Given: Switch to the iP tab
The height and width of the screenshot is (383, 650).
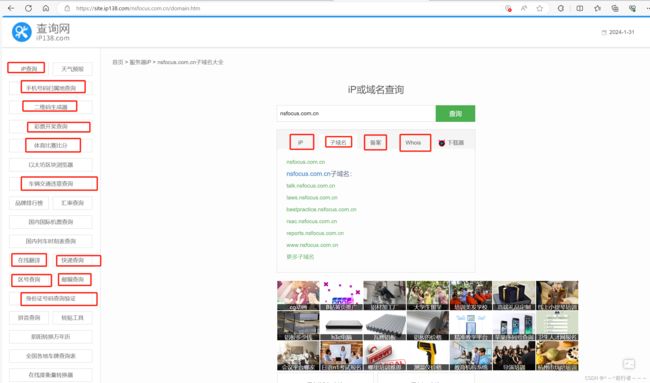Looking at the screenshot, I should tap(301, 142).
